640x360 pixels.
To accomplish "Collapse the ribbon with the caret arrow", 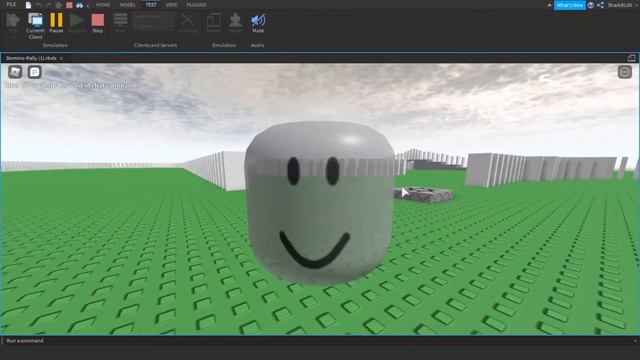I will tap(549, 5).
